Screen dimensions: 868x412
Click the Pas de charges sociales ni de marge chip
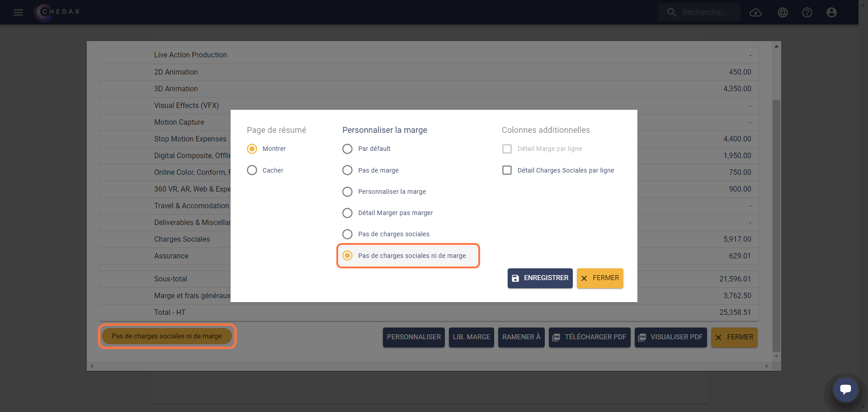click(167, 336)
